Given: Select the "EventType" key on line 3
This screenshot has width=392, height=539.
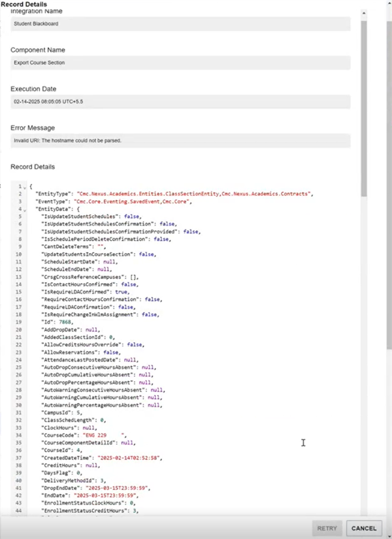Looking at the screenshot, I should [x=51, y=201].
